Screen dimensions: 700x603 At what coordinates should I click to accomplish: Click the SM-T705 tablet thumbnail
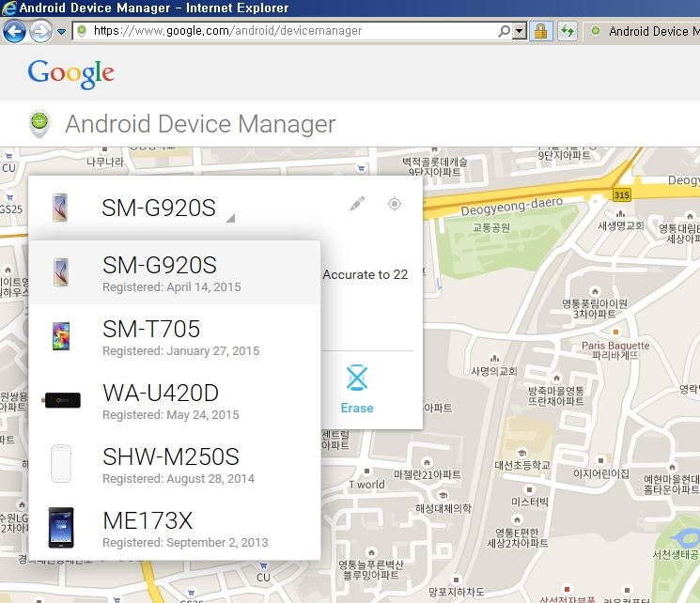click(x=61, y=336)
